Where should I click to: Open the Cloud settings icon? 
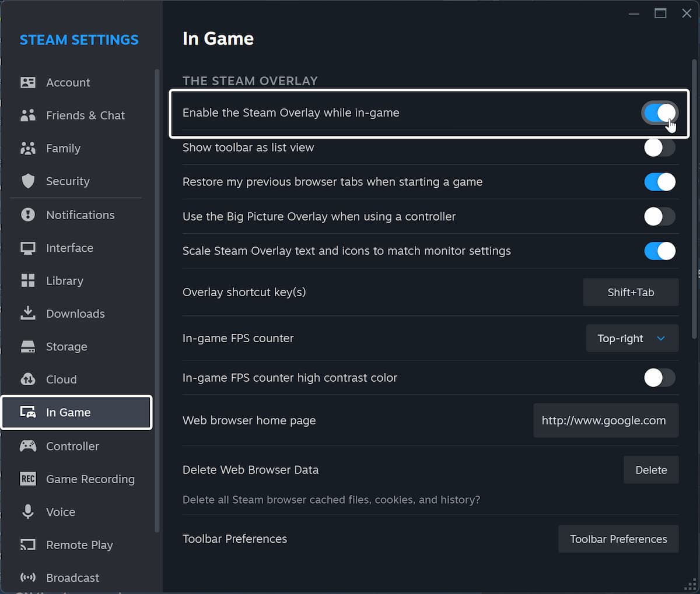pyautogui.click(x=28, y=379)
